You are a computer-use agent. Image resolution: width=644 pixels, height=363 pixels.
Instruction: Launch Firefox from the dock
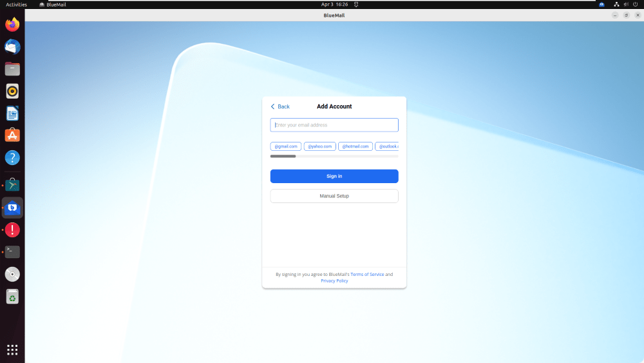12,25
